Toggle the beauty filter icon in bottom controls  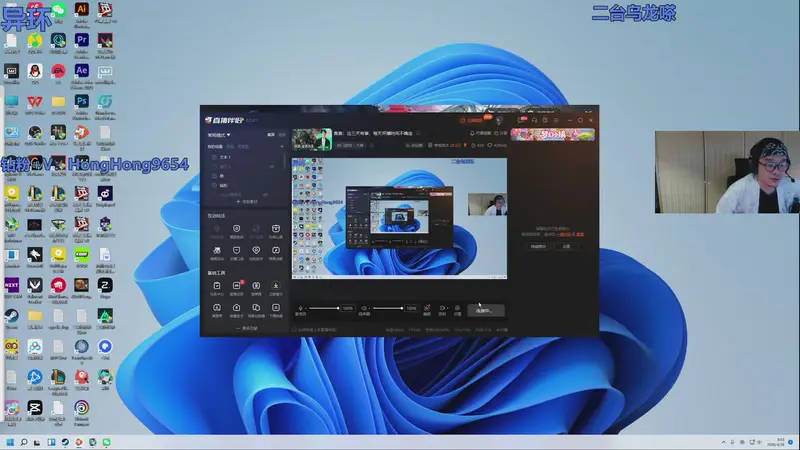(x=427, y=308)
